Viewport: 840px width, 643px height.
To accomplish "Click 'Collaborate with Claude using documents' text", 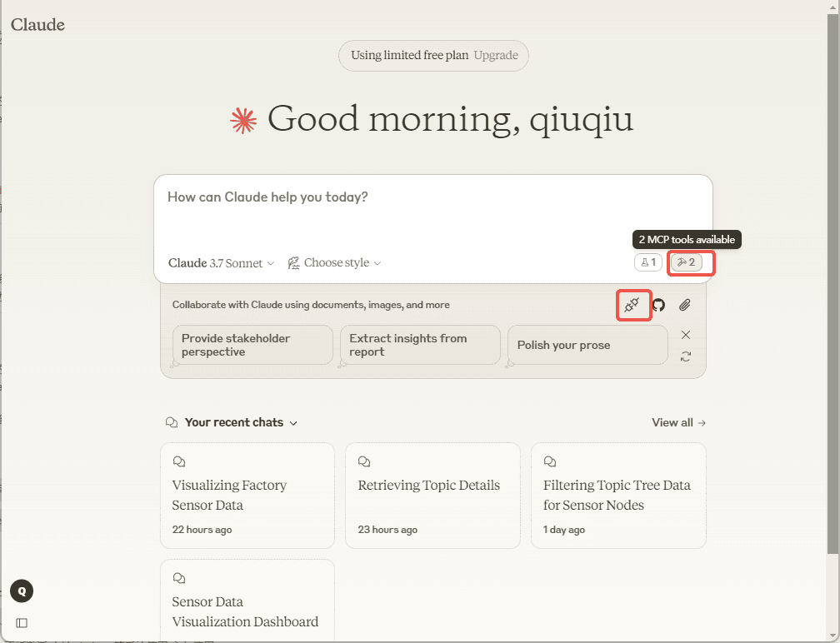I will tap(311, 305).
